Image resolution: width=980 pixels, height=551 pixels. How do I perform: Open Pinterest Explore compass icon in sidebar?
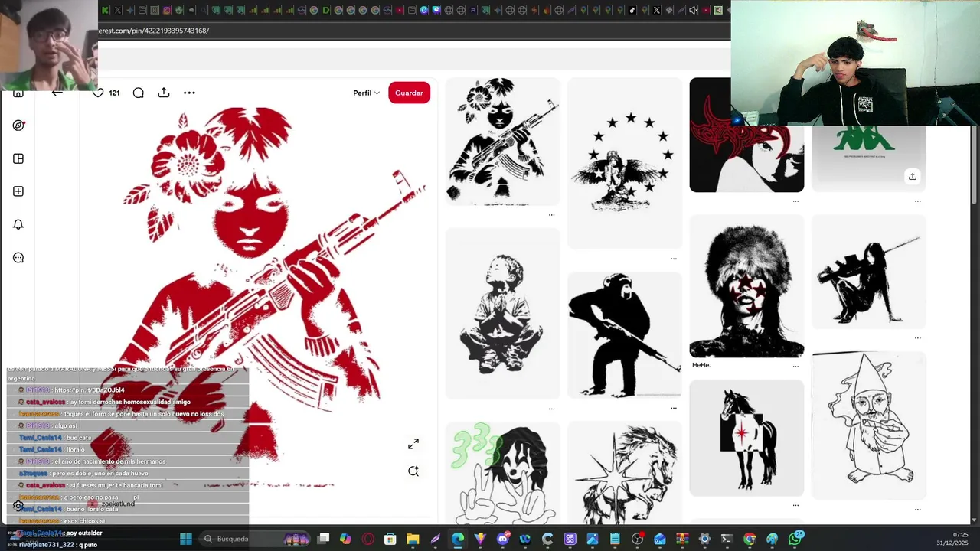(x=18, y=126)
